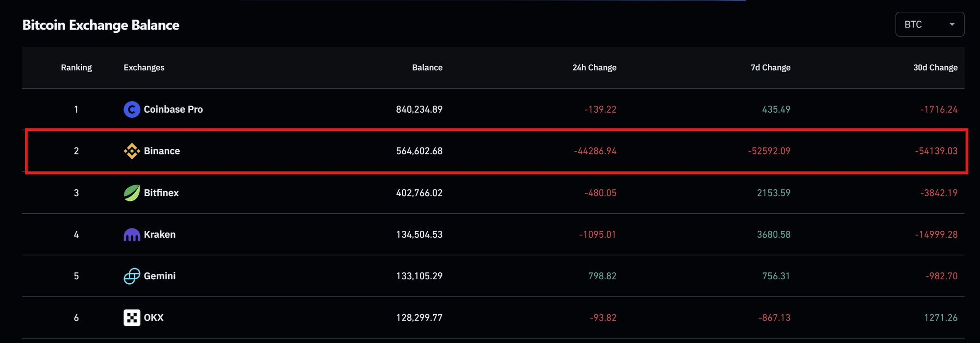Select the balance value 128,299.77
The height and width of the screenshot is (343, 980).
(419, 318)
